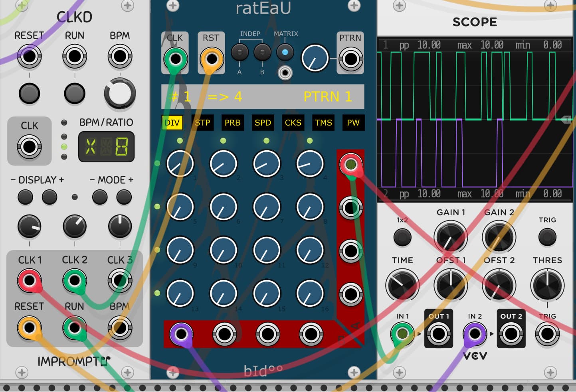This screenshot has height=392, width=576.
Task: Click ratEaU row 1 output jack with red cable
Action: [x=351, y=164]
